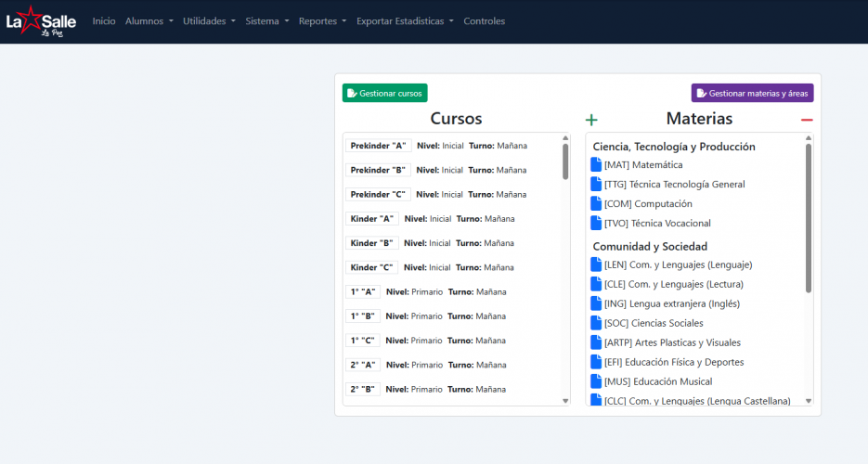Click the green plus icon beside Materias
This screenshot has height=464, width=868.
[591, 120]
